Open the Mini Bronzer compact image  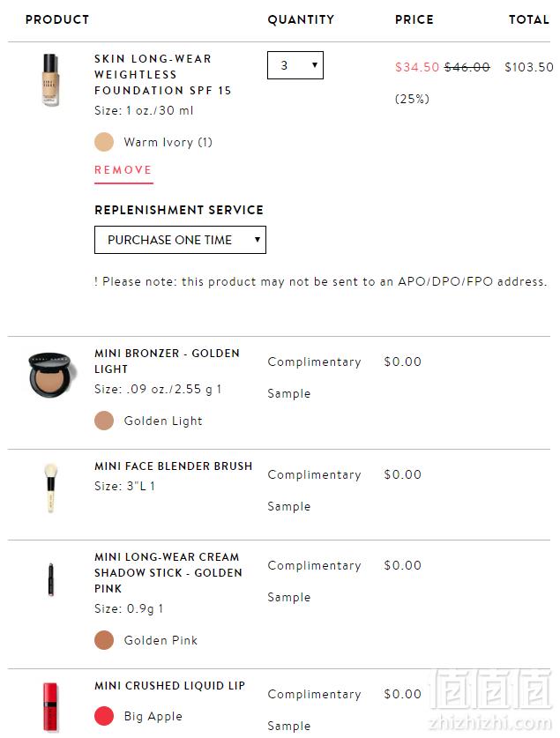tap(50, 375)
